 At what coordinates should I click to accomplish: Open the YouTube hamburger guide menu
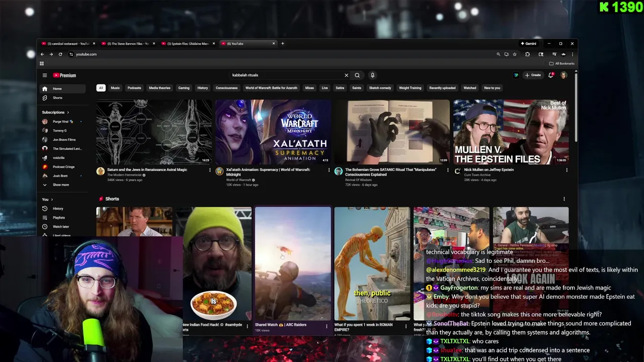click(44, 75)
